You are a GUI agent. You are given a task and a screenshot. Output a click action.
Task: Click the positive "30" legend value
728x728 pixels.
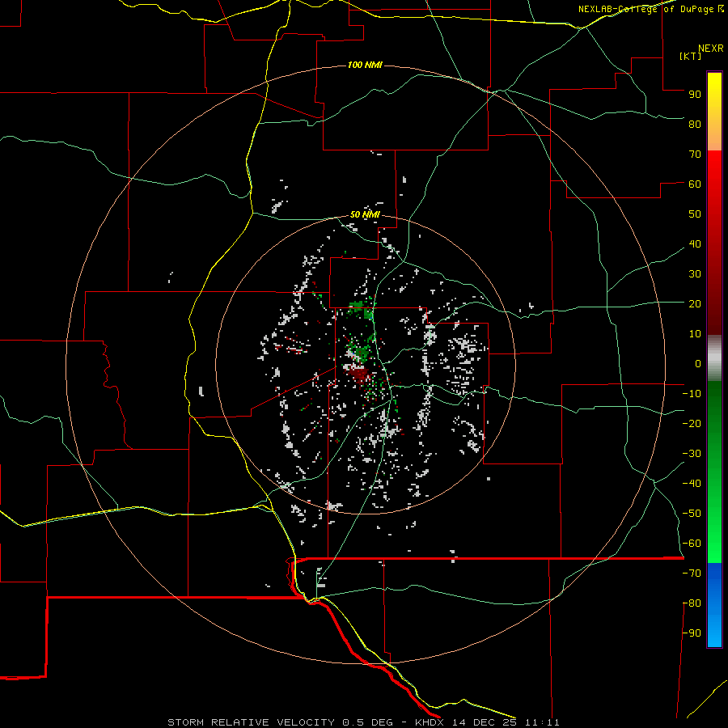(695, 274)
